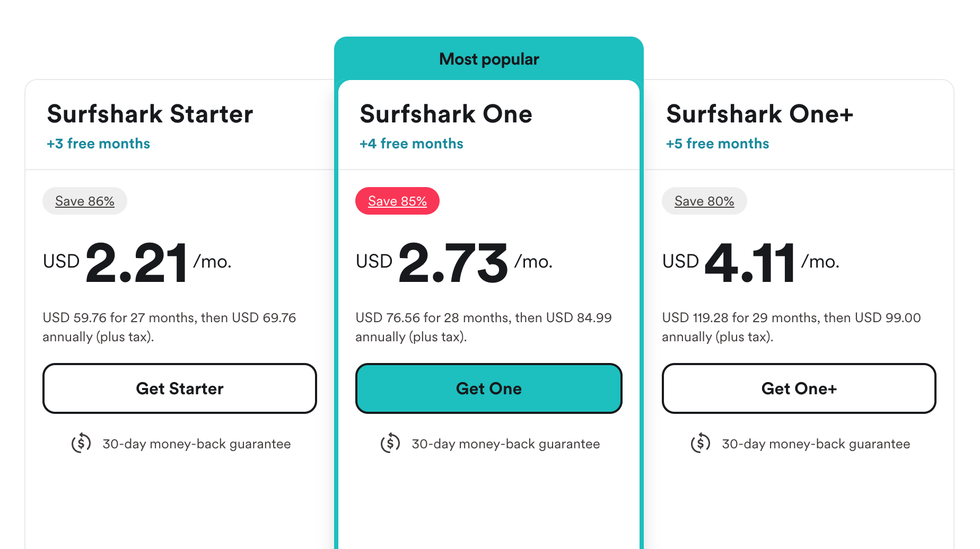Select the Surfshark One plan title
The image size is (980, 549).
446,114
